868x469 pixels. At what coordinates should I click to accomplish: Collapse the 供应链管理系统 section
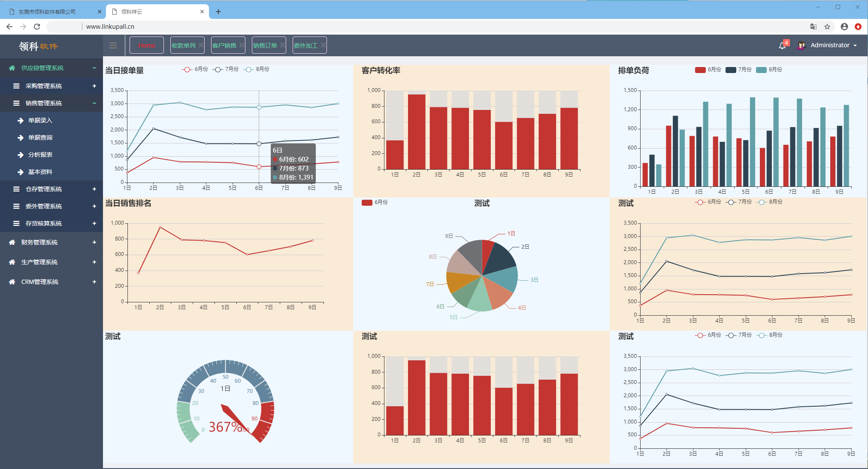[94, 68]
